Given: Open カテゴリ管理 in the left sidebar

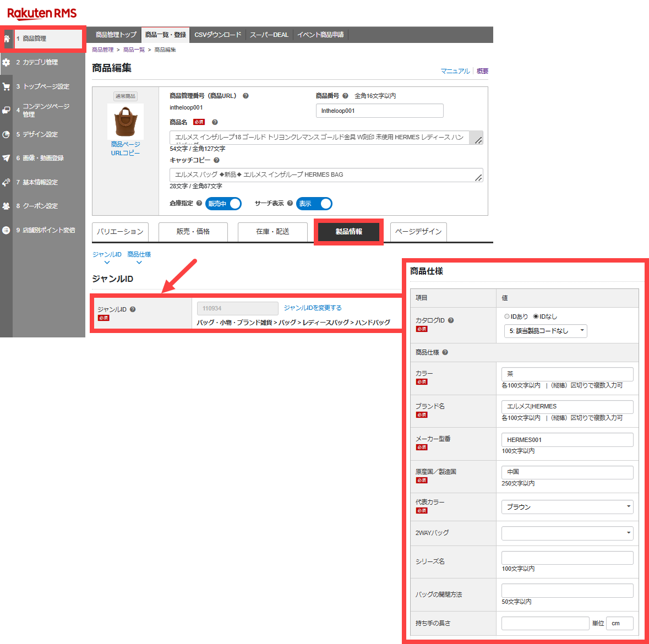Looking at the screenshot, I should (40, 62).
